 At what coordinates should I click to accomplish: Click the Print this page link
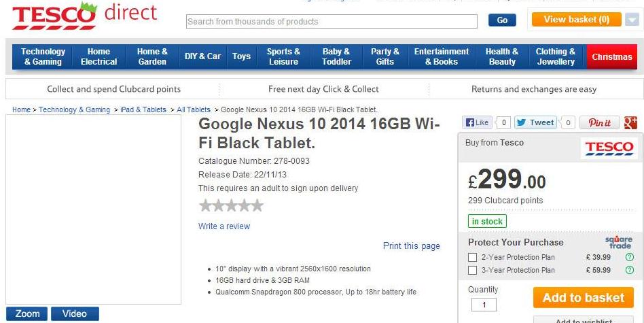(411, 245)
